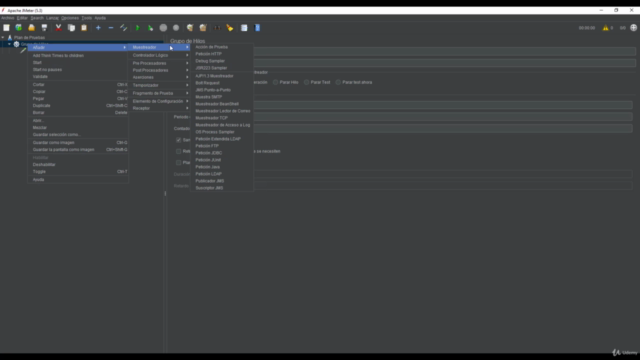640x360 pixels.
Task: Choose Debug Sampler from sampler list
Action: point(222,61)
